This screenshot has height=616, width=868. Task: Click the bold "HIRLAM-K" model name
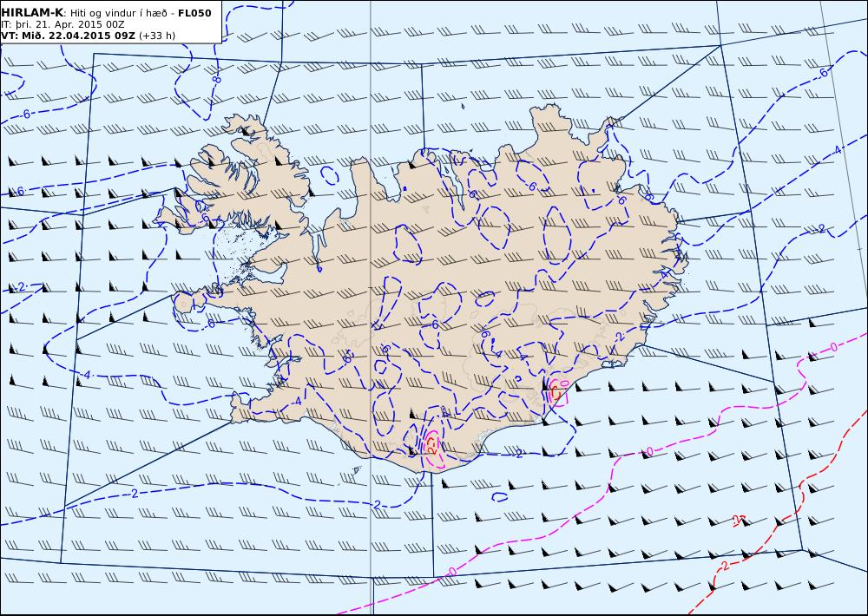coord(33,13)
